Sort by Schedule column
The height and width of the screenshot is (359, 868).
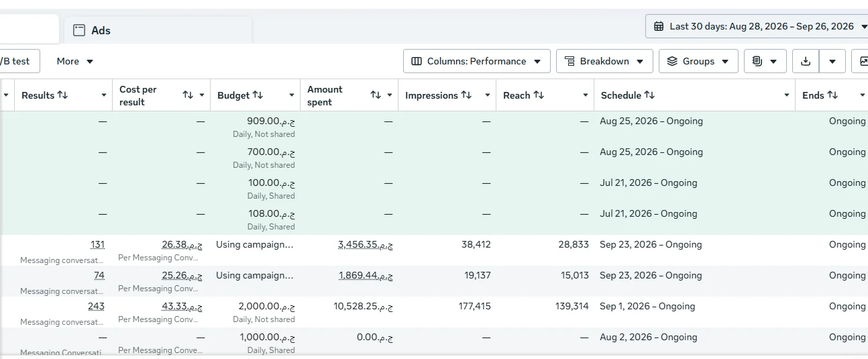pyautogui.click(x=649, y=95)
